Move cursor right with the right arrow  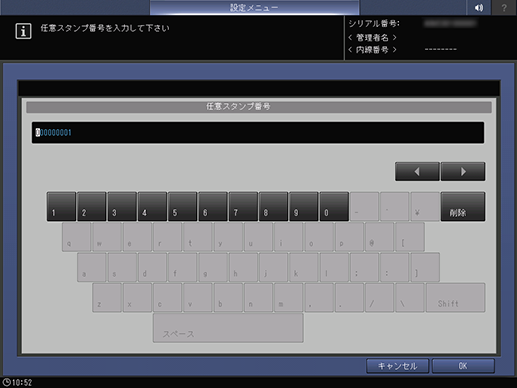coord(463,172)
